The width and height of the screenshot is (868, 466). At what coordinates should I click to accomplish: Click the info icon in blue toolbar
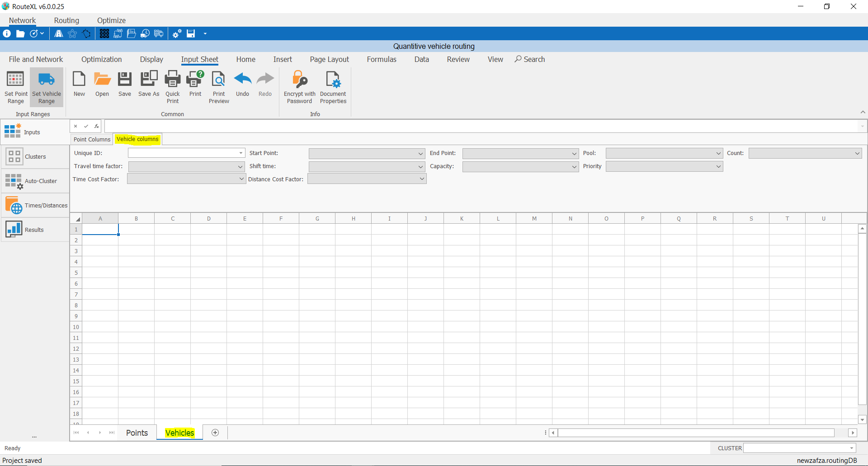click(7, 33)
